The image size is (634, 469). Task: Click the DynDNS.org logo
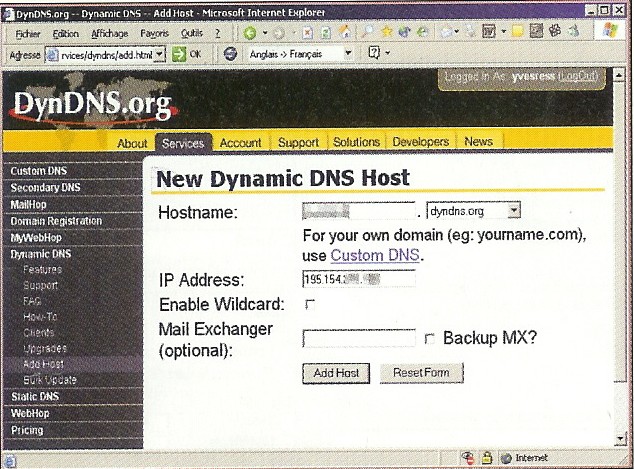pyautogui.click(x=93, y=104)
